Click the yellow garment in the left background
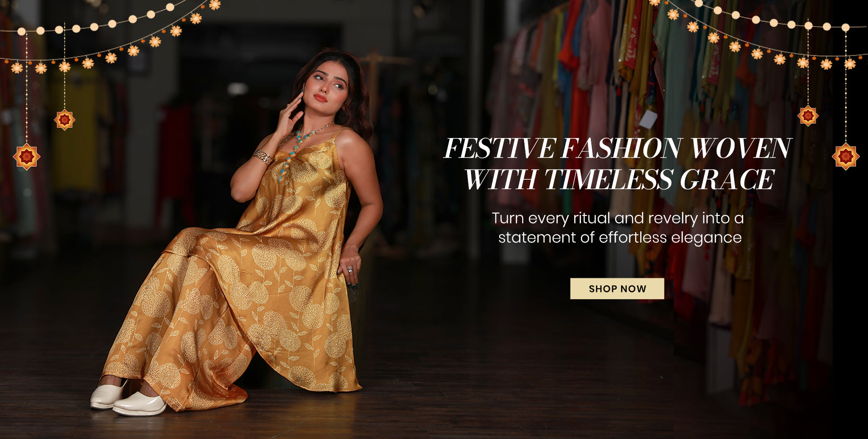Viewport: 868px width, 439px height. [77, 131]
